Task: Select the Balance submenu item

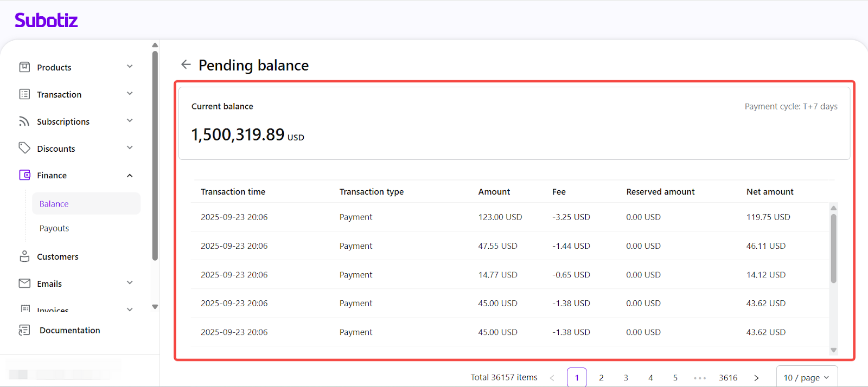Action: pyautogui.click(x=54, y=204)
